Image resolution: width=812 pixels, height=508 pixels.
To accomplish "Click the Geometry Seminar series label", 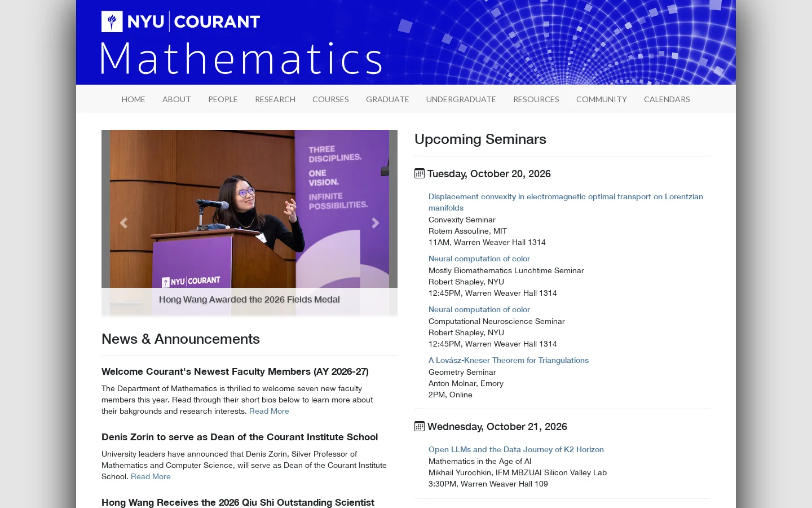I will 462,372.
